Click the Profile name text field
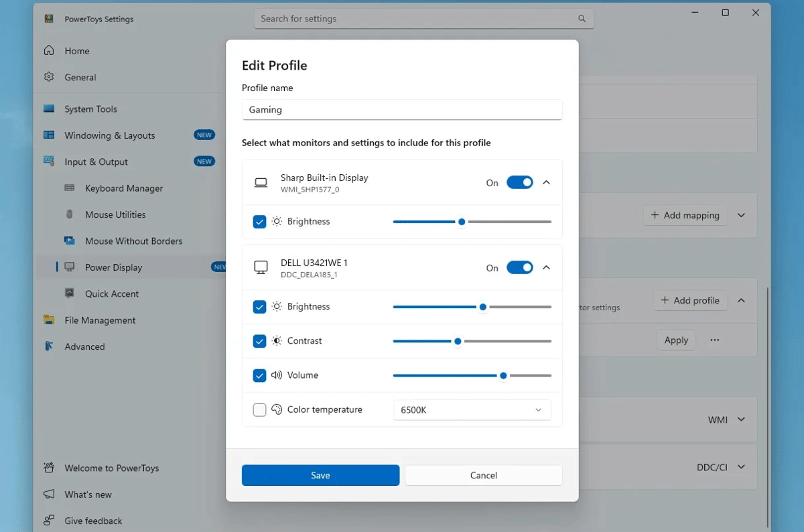This screenshot has width=804, height=532. click(x=402, y=109)
